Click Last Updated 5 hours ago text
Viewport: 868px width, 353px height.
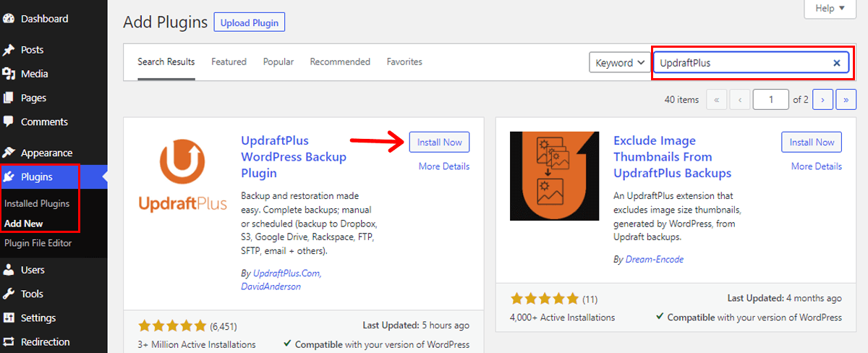click(417, 326)
